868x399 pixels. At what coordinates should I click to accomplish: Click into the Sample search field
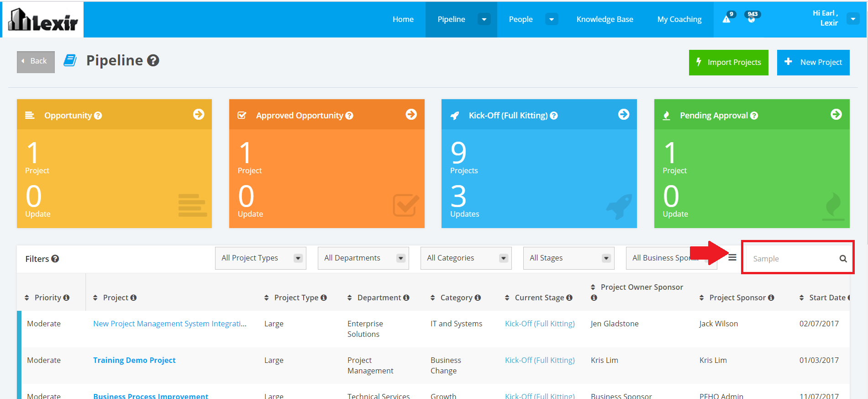click(x=793, y=259)
